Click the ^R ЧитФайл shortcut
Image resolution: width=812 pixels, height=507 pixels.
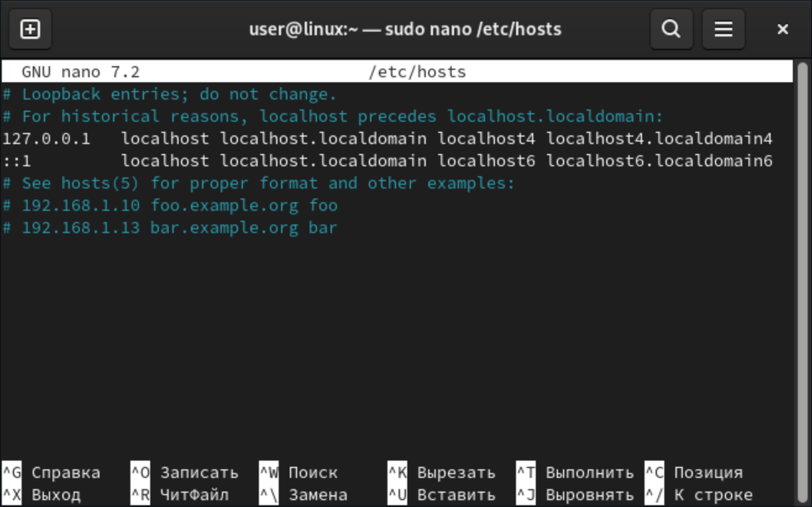[180, 495]
